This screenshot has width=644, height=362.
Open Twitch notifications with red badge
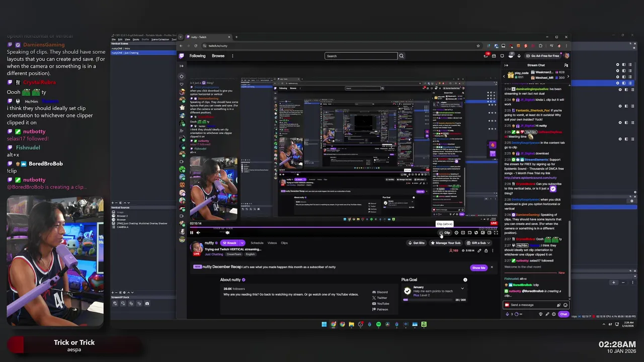tap(486, 56)
